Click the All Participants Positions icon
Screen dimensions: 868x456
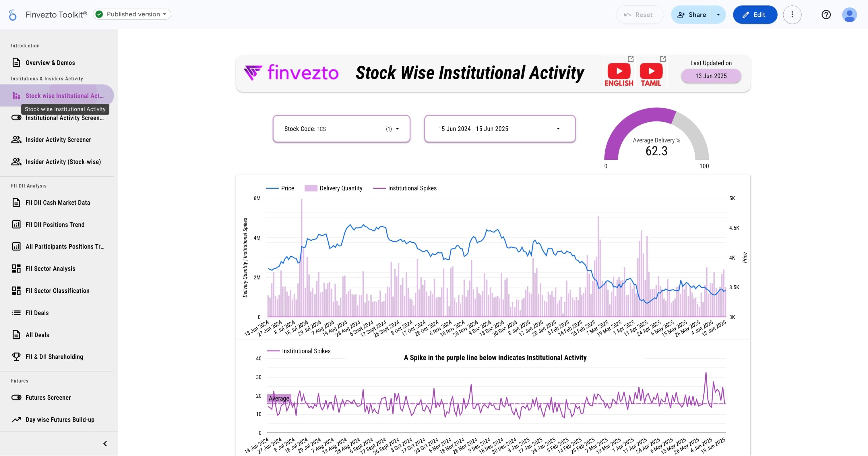coord(16,247)
